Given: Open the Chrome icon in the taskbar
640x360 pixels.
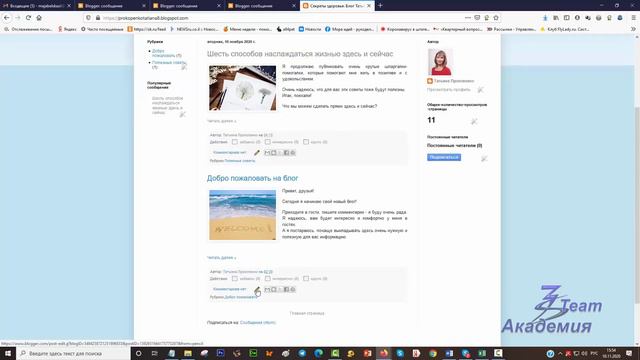Looking at the screenshot, I should pyautogui.click(x=433, y=353).
